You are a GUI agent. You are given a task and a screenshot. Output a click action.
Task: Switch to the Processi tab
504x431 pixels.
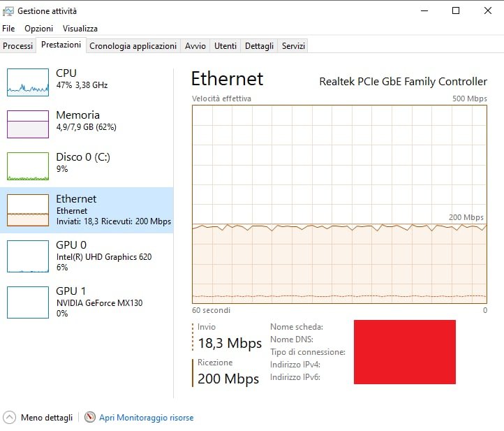coord(17,46)
